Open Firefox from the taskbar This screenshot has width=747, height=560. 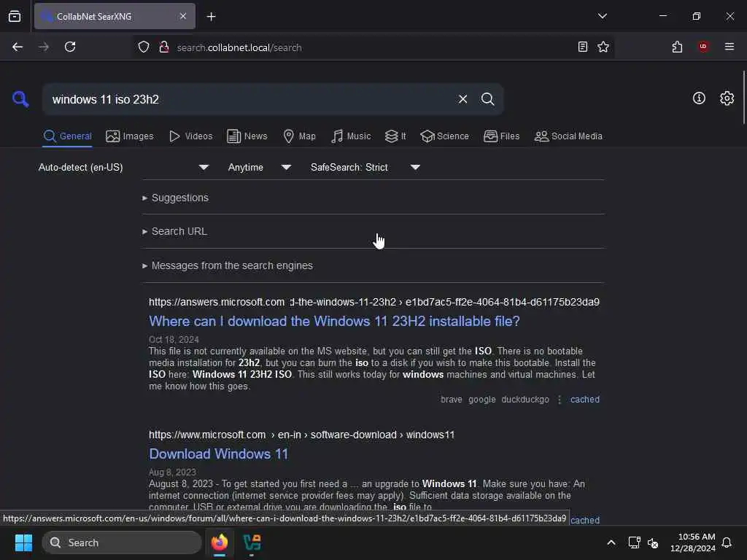[x=219, y=542]
